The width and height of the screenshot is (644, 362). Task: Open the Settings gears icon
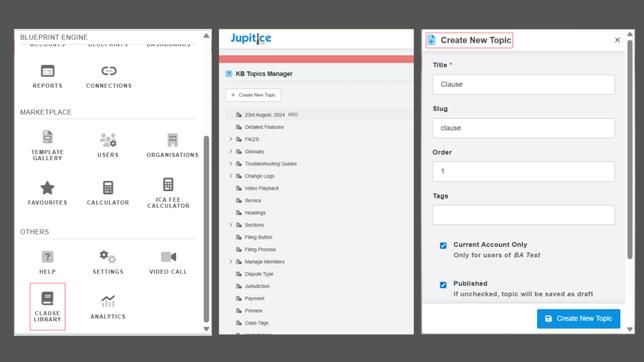108,257
